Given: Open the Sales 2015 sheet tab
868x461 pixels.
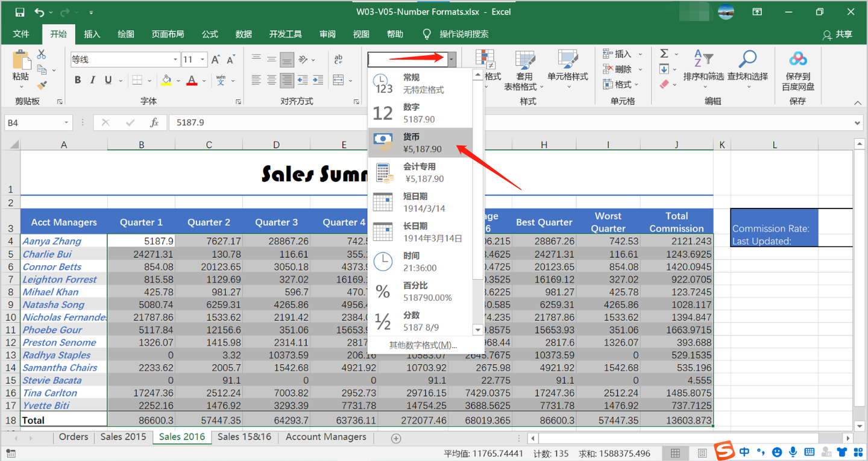Looking at the screenshot, I should click(x=123, y=437).
